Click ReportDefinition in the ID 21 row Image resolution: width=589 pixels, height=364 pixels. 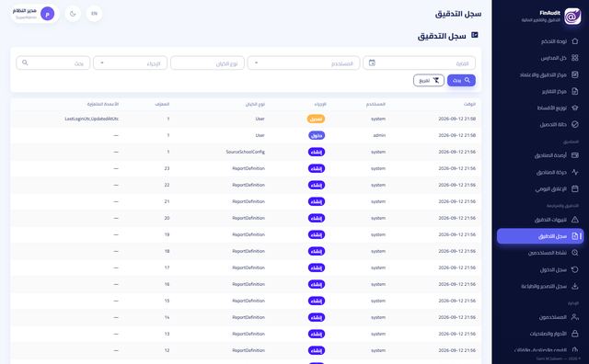pos(248,201)
